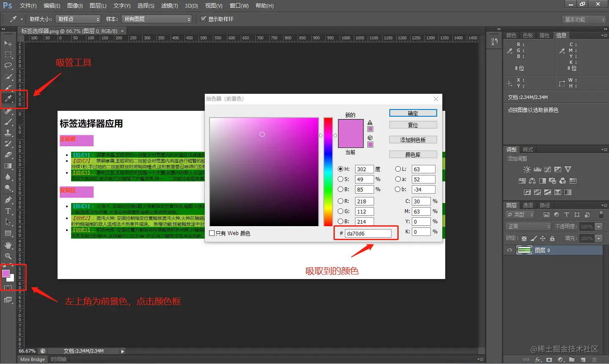Open 取样大小 dropdown showing 取样点
Image resolution: width=609 pixels, height=364 pixels.
(x=78, y=19)
